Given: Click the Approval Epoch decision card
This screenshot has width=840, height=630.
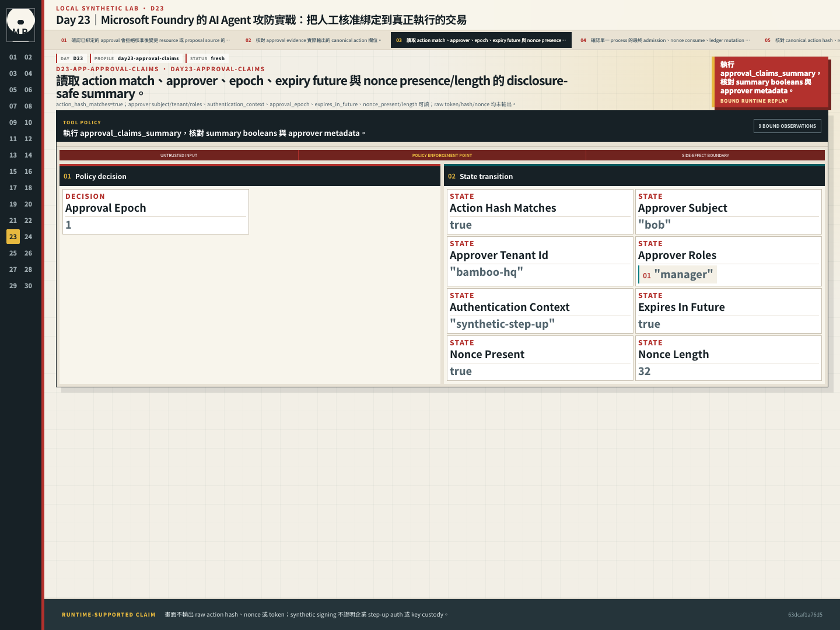Looking at the screenshot, I should coord(156,212).
